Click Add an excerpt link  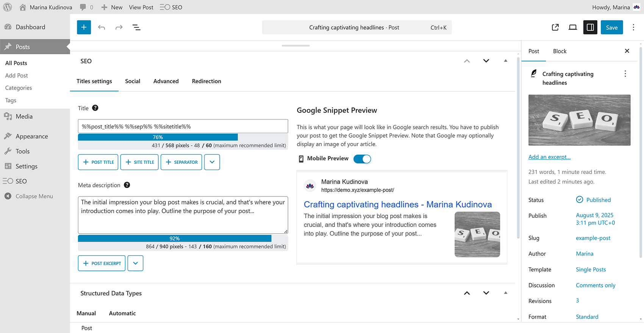549,157
